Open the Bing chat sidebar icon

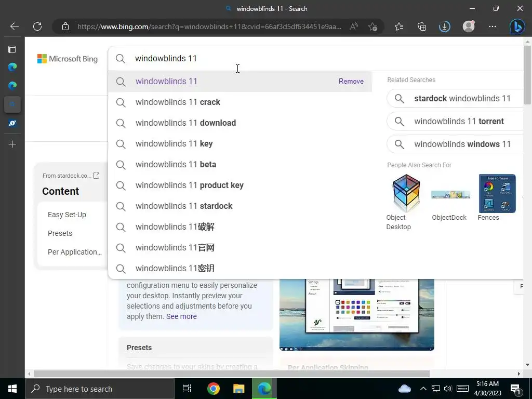pos(517,26)
